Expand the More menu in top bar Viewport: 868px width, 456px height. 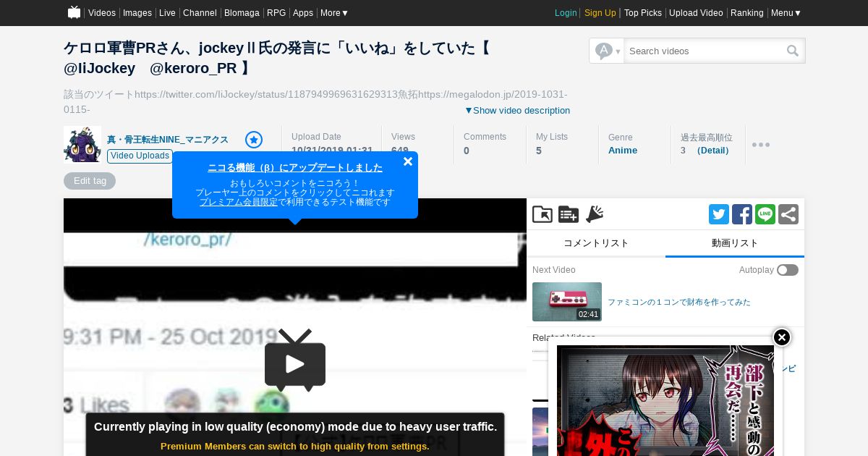coord(335,13)
